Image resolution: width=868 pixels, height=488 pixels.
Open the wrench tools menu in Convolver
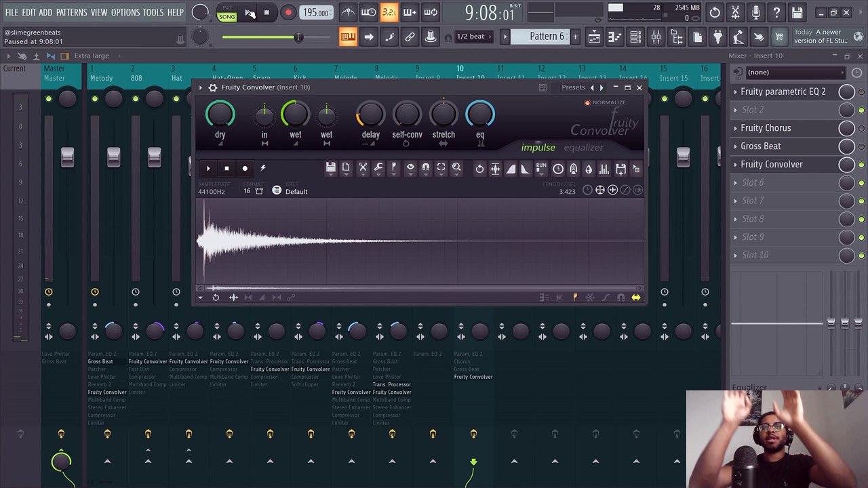point(378,167)
